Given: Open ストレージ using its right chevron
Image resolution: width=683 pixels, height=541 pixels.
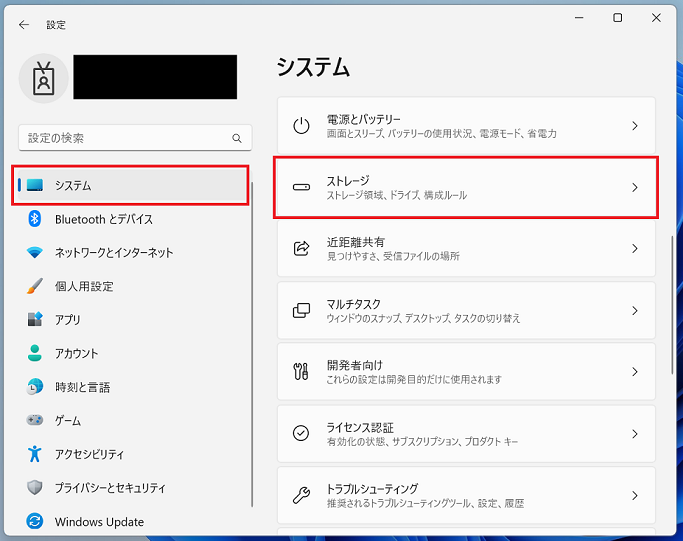Looking at the screenshot, I should pos(635,187).
